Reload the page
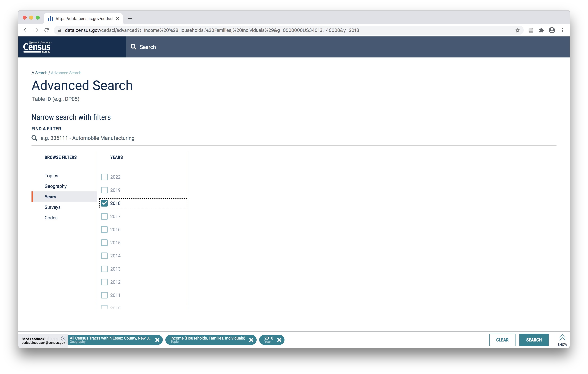This screenshot has width=588, height=374. point(47,30)
